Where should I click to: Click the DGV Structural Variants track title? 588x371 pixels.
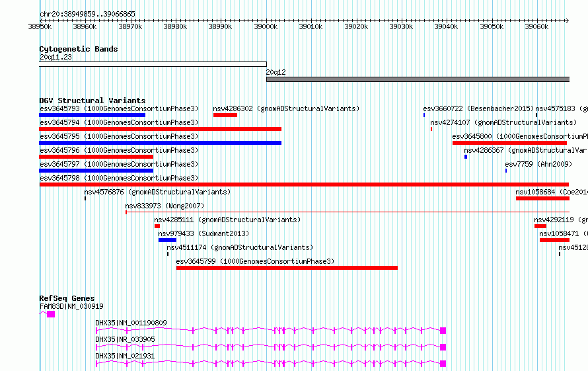point(92,101)
